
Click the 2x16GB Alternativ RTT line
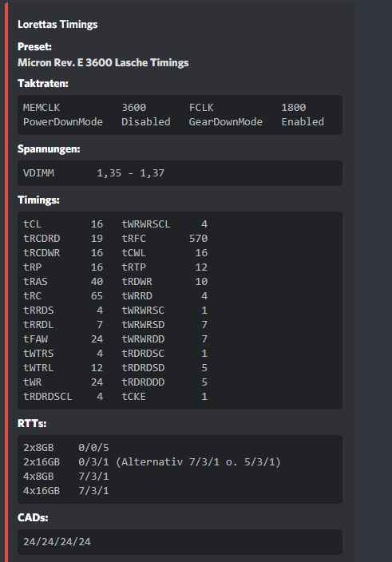[x=152, y=462]
